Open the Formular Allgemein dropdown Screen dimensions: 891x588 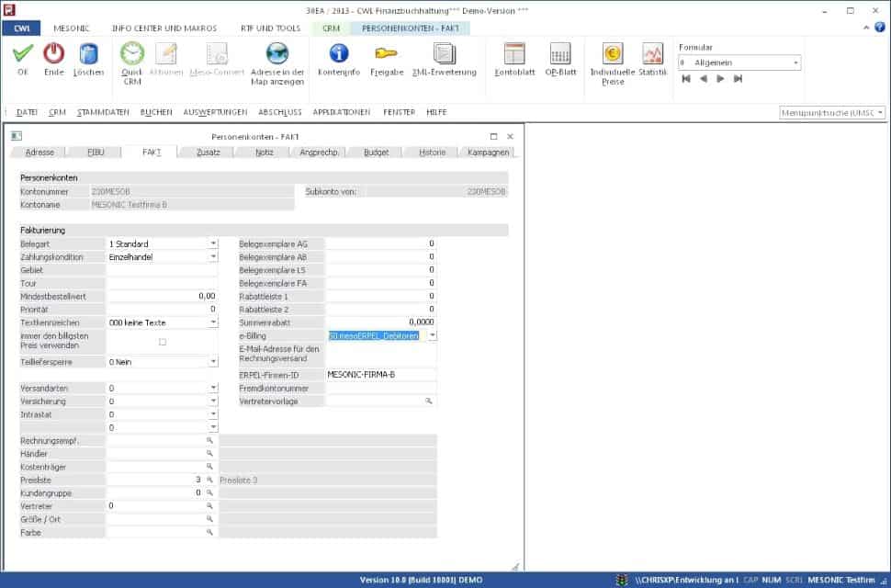coord(795,63)
